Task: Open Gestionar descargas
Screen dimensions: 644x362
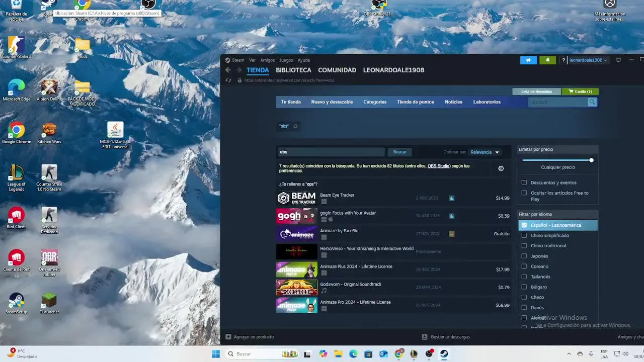Action: point(446,337)
